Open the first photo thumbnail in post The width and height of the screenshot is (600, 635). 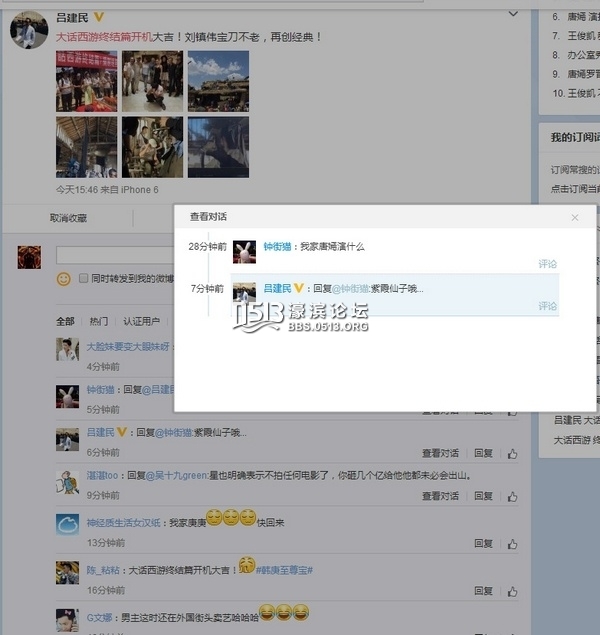click(85, 81)
